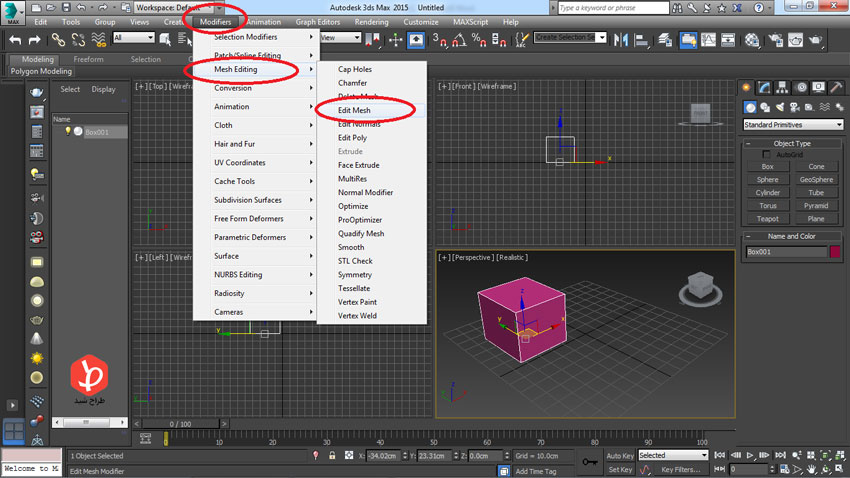Open the Display panel tab icon
Viewport: 850px width, 478px height.
tap(818, 87)
